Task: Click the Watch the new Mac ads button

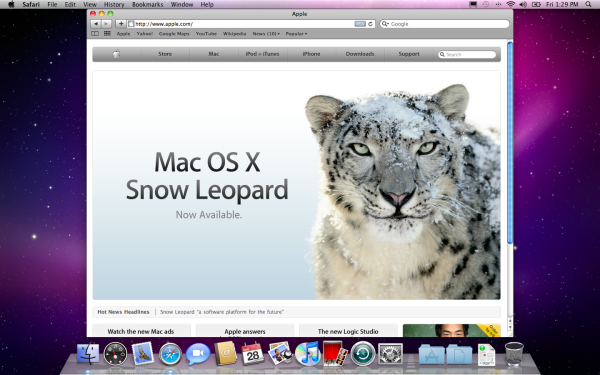Action: (x=141, y=331)
